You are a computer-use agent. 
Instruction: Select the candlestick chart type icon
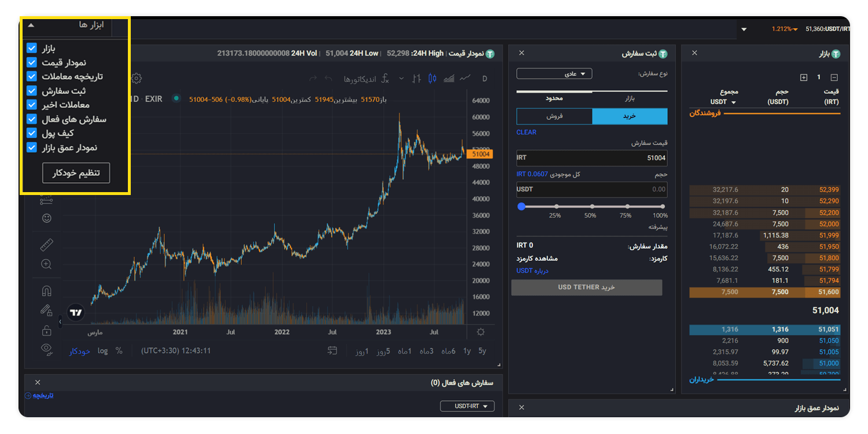click(x=432, y=79)
